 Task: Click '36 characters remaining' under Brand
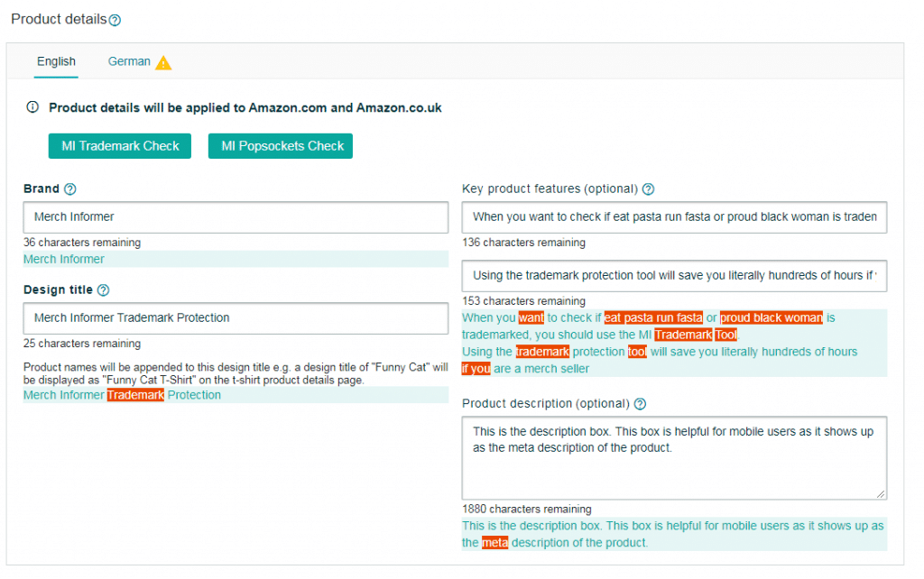pyautogui.click(x=82, y=243)
